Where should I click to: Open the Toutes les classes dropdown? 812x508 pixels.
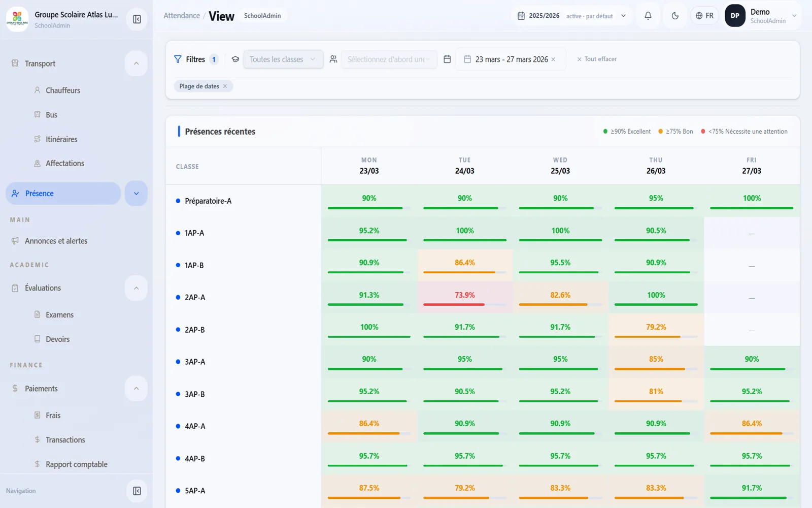pos(283,59)
